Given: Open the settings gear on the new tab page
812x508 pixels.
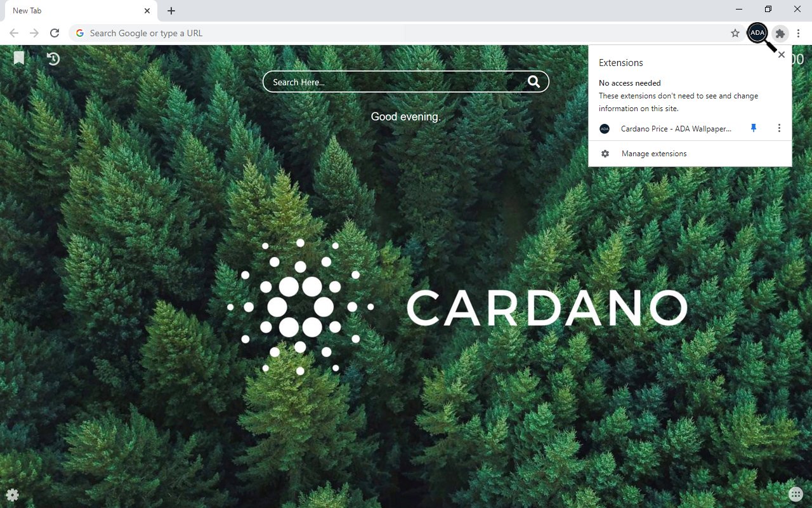Looking at the screenshot, I should 12,495.
